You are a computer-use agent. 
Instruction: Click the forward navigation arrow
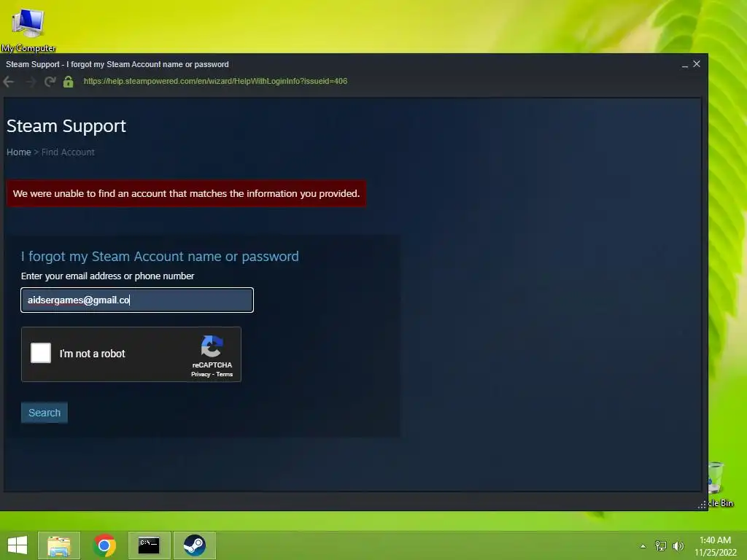pos(29,82)
